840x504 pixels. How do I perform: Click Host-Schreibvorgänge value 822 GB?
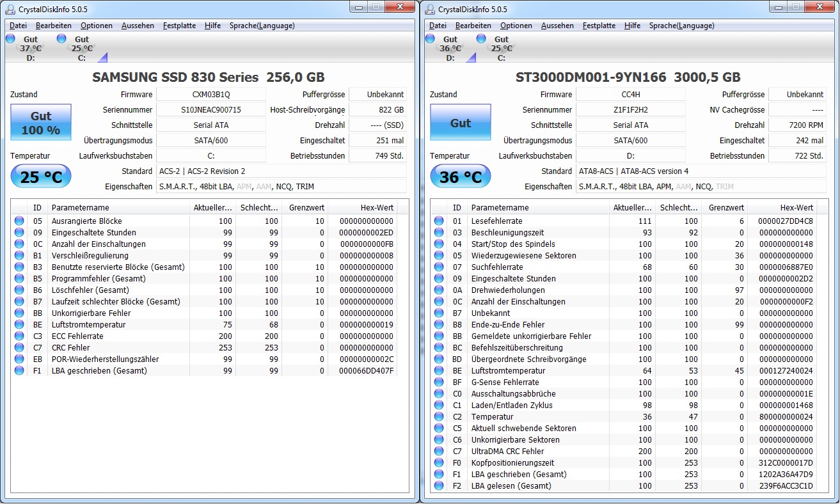[x=378, y=109]
